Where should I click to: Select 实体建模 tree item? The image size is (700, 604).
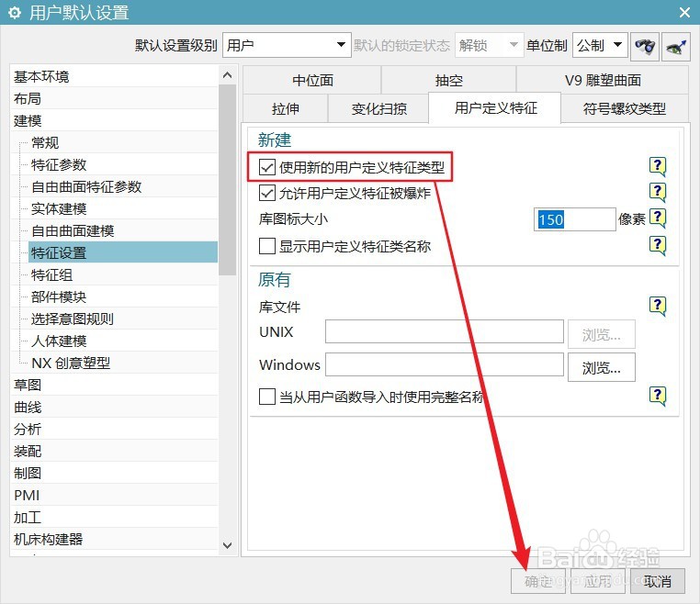pos(123,208)
